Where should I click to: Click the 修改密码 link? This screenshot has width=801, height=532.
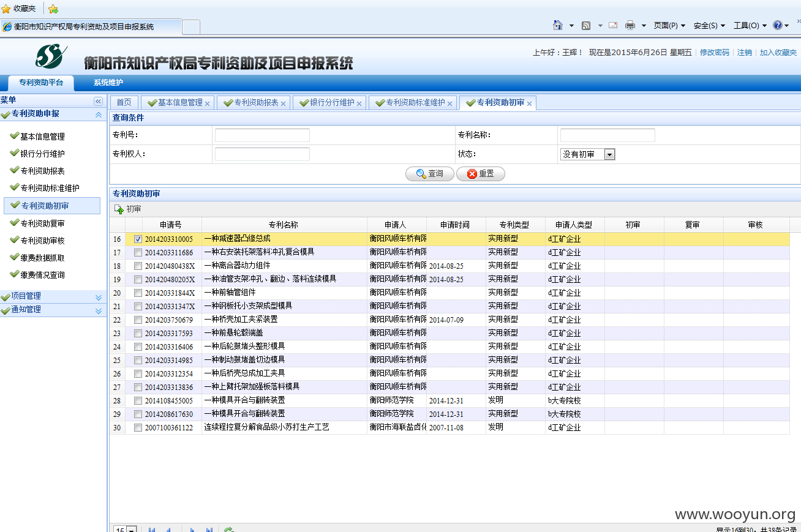pyautogui.click(x=715, y=53)
